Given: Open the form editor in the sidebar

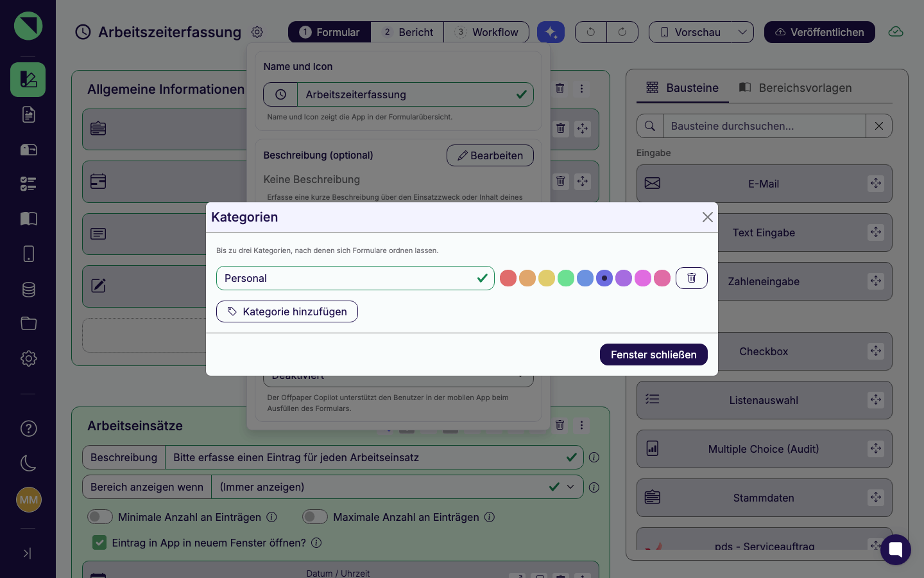Looking at the screenshot, I should pos(28,80).
